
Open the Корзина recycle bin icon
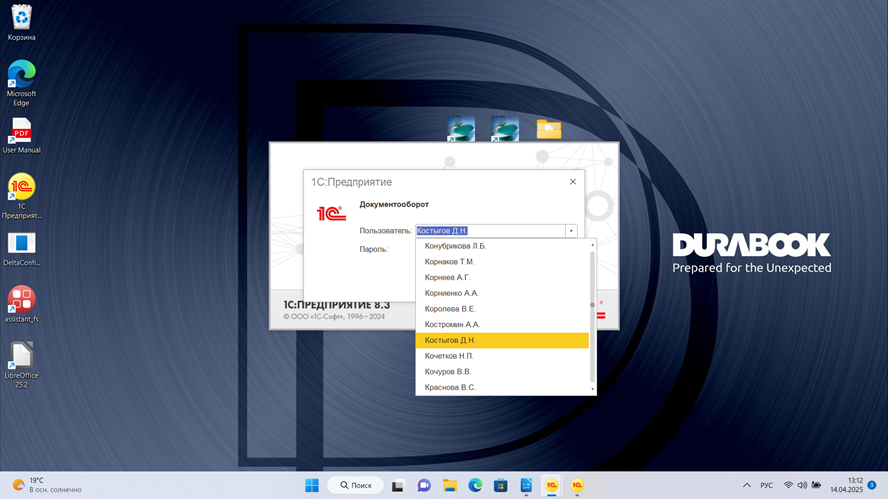tap(22, 23)
